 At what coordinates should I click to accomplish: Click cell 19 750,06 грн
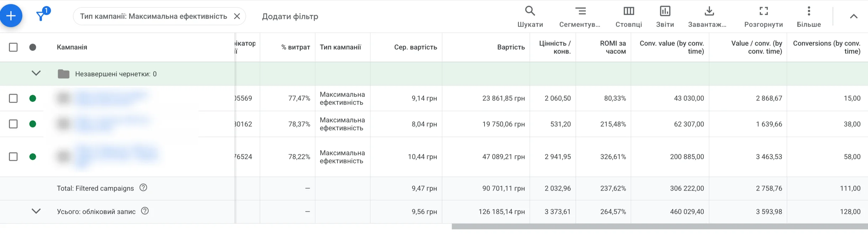503,124
